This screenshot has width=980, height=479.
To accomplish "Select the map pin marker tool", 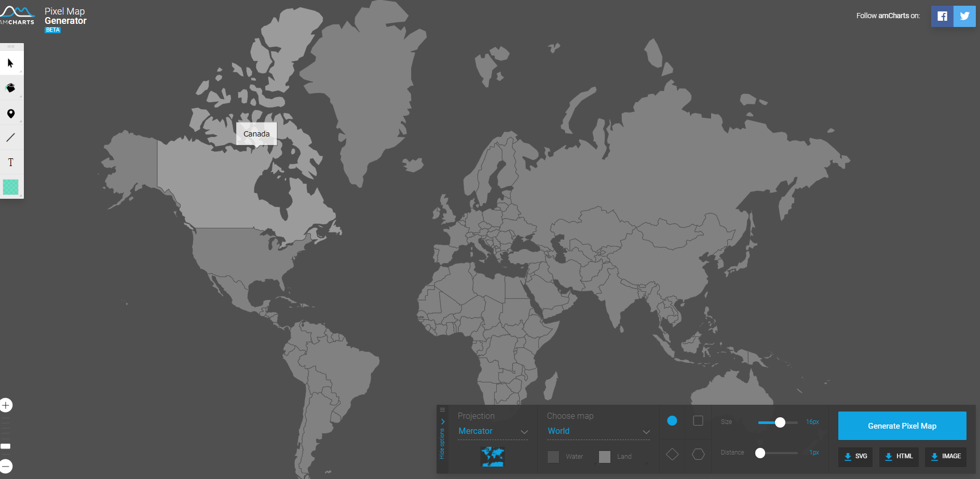I will [x=11, y=113].
